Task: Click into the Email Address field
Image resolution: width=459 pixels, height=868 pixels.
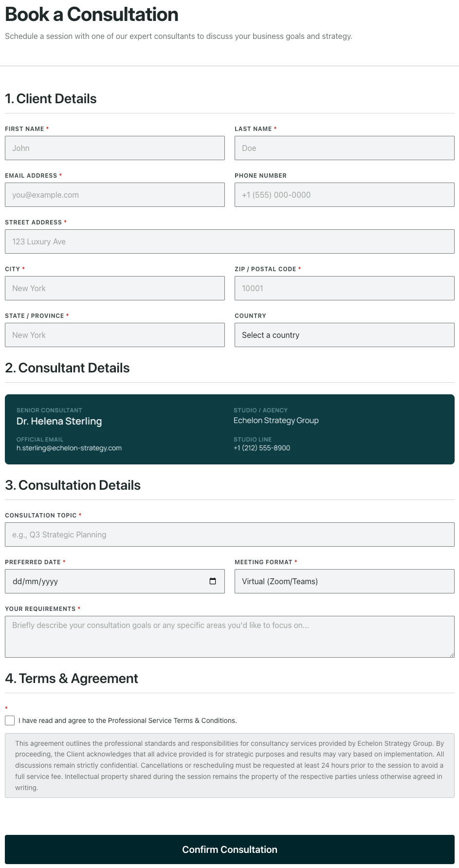Action: (115, 195)
